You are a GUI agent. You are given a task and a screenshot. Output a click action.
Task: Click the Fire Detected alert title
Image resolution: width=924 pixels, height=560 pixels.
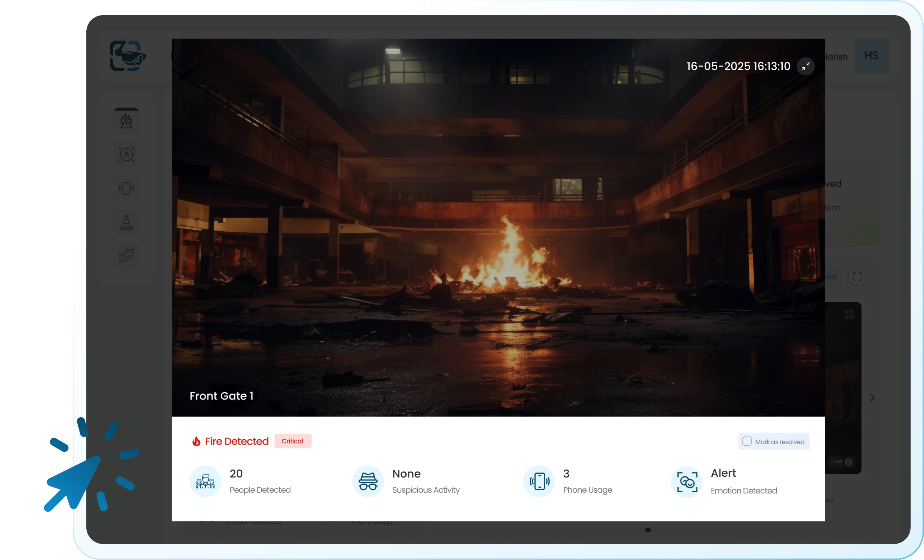tap(237, 441)
